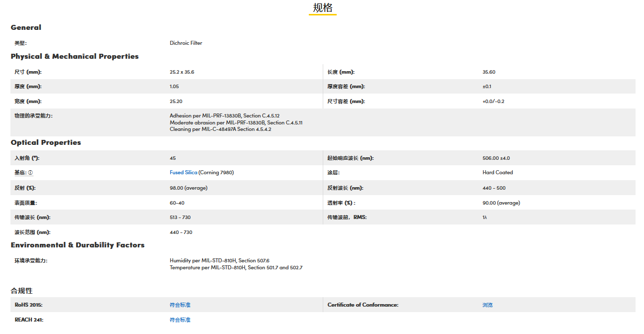Click the Hard Coated coating value
644x334 pixels.
coord(497,173)
